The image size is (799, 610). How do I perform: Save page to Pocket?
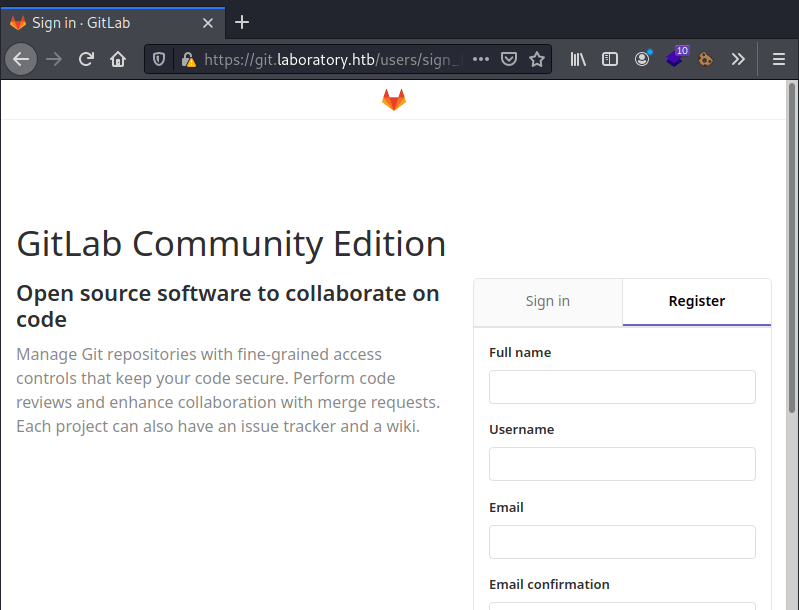tap(509, 60)
